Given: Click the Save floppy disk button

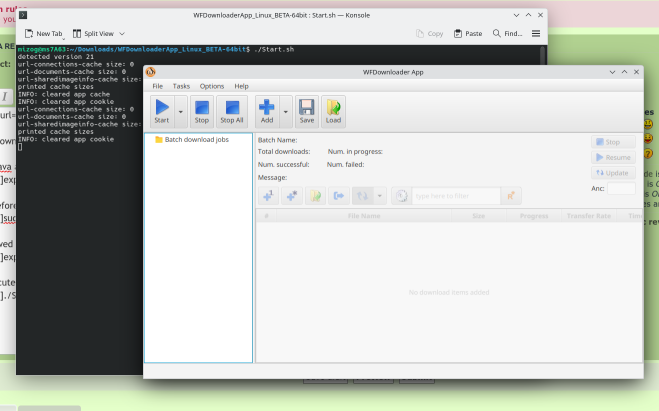Looking at the screenshot, I should coord(307,111).
